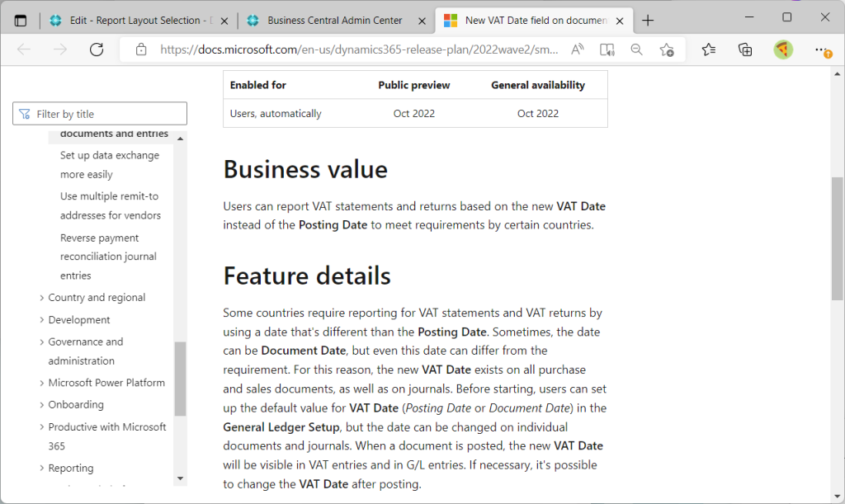Open the tab actions menu icon
Viewport: 845px width, 504px height.
[21, 21]
